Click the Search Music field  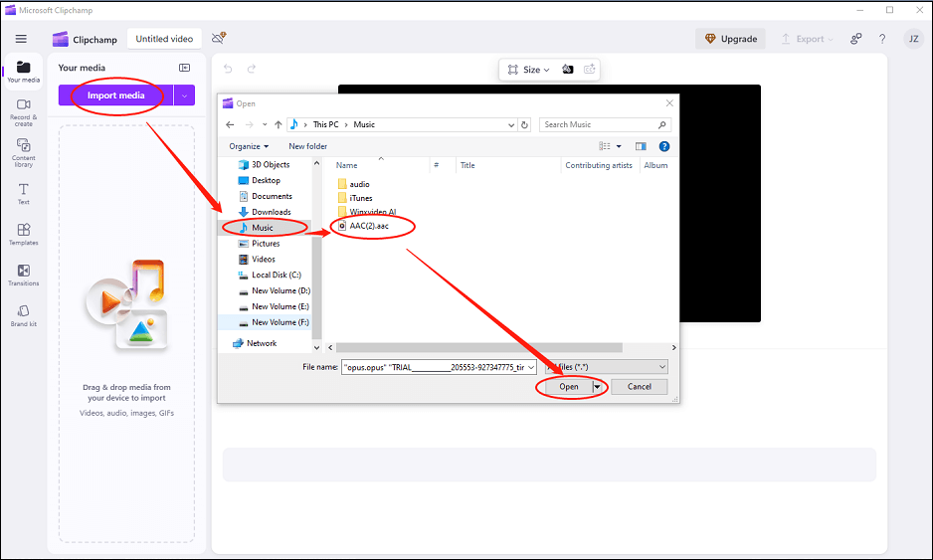(605, 125)
